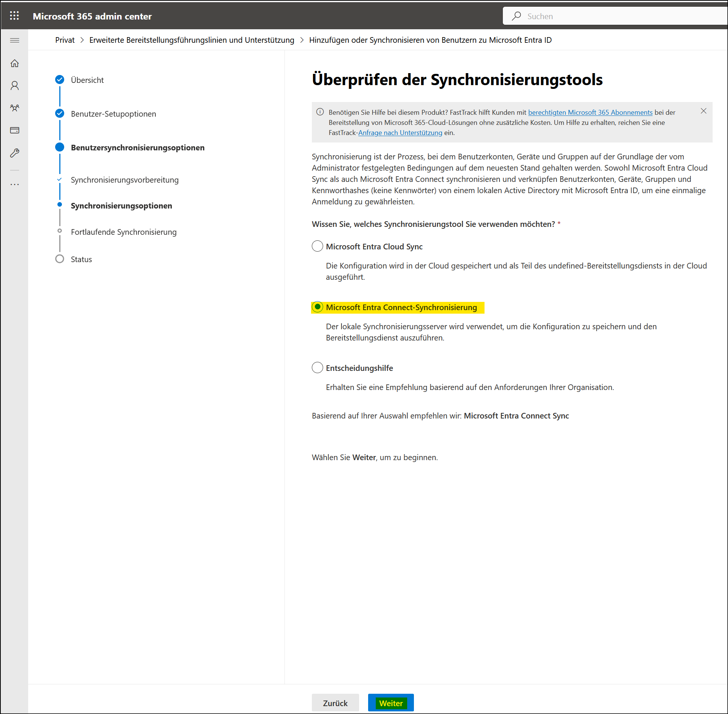Image resolution: width=728 pixels, height=714 pixels.
Task: Open Billing card icon
Action: pyautogui.click(x=15, y=130)
